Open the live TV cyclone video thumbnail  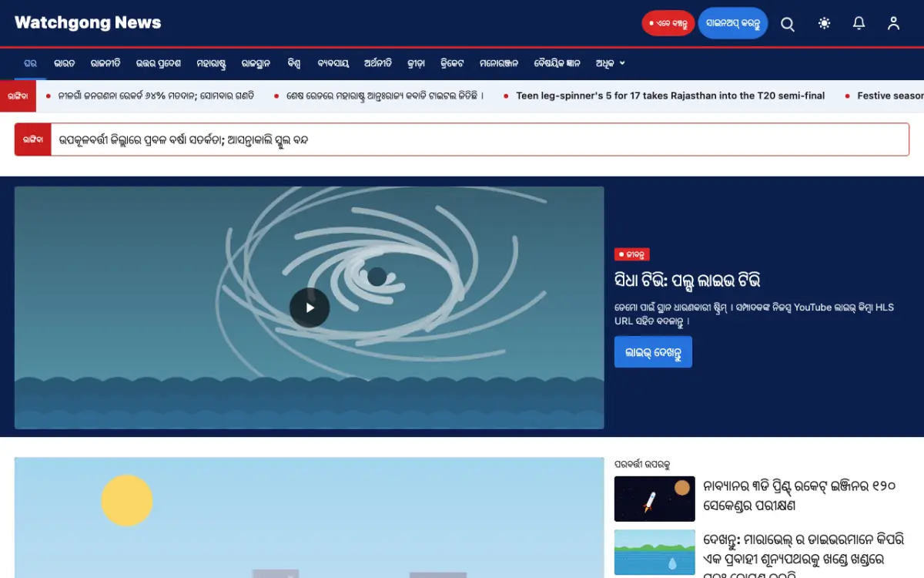pyautogui.click(x=310, y=307)
